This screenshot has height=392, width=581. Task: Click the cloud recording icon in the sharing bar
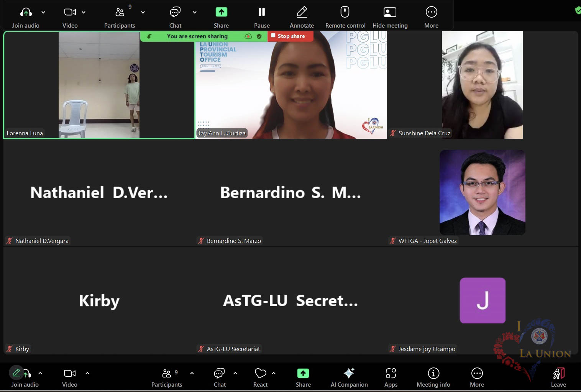tap(248, 36)
